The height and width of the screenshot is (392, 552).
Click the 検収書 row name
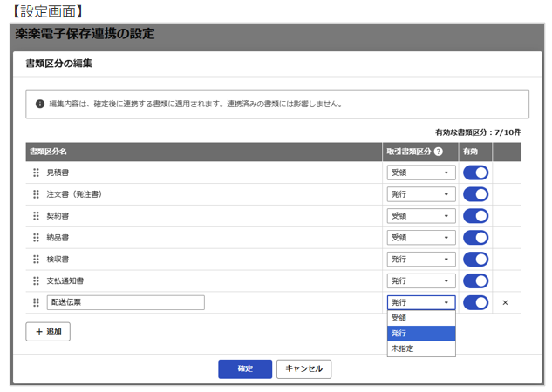pos(58,260)
